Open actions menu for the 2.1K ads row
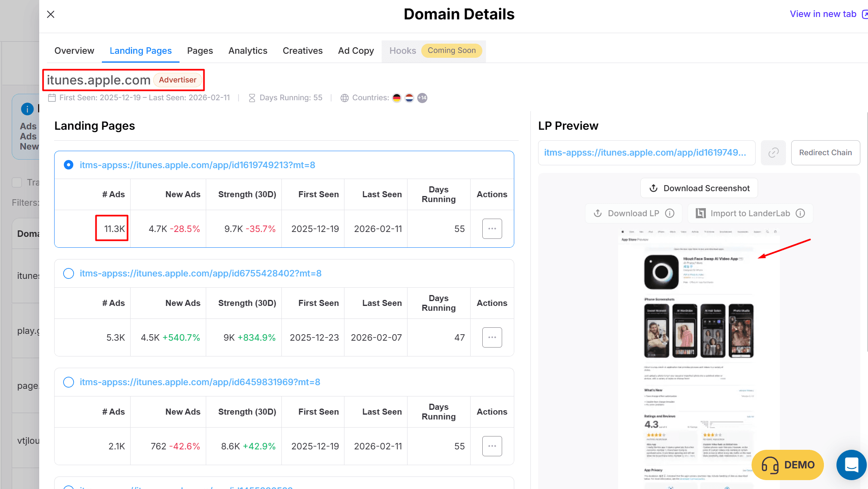 click(x=492, y=446)
